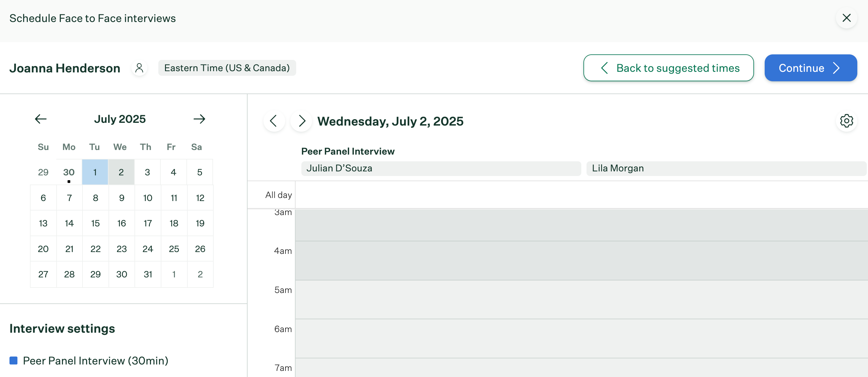Screen dimensions: 868x377
Task: Click July 26 in the calendar
Action: point(200,249)
